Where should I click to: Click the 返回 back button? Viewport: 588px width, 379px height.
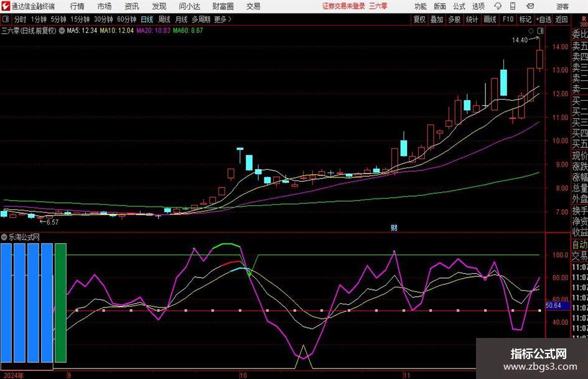point(561,19)
